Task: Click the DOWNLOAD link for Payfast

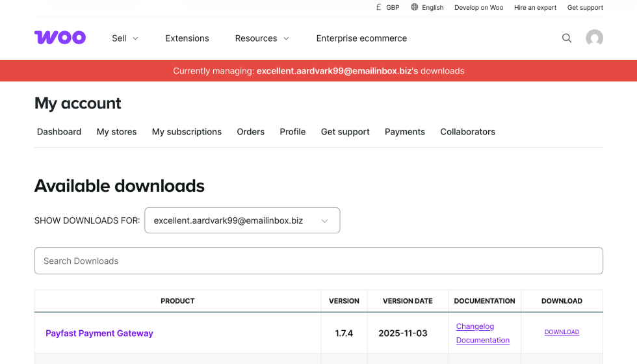Action: point(562,332)
